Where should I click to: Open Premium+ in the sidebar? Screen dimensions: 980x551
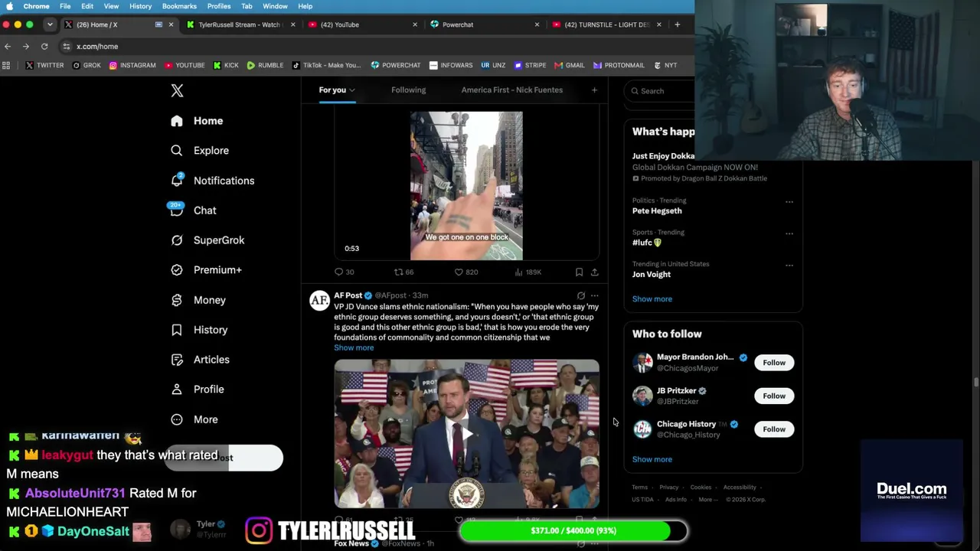[206, 270]
